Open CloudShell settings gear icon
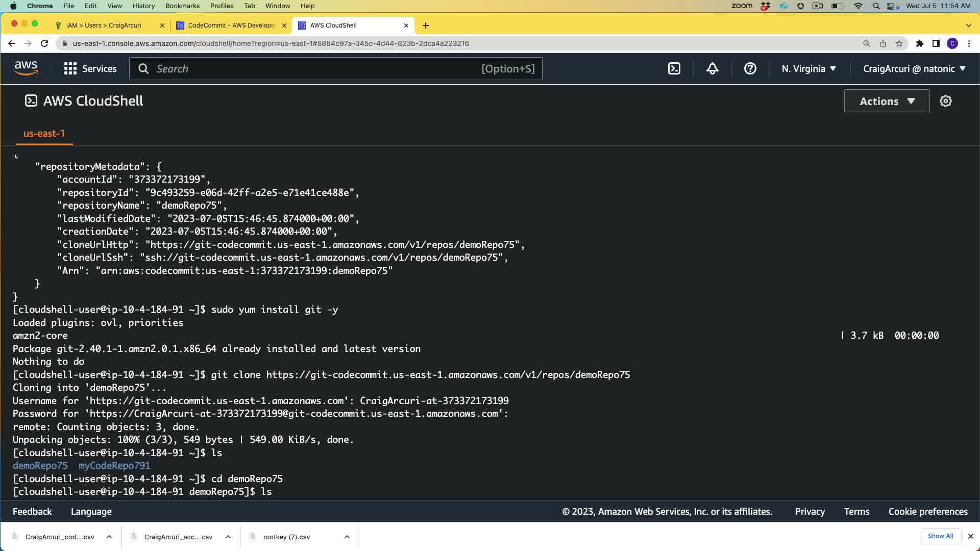This screenshot has width=980, height=551. [945, 101]
